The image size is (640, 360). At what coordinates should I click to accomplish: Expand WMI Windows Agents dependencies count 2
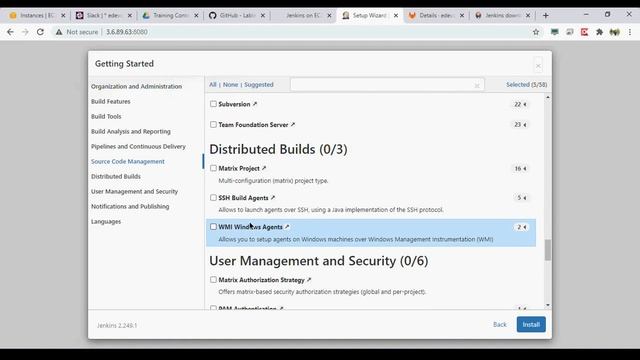[522, 227]
